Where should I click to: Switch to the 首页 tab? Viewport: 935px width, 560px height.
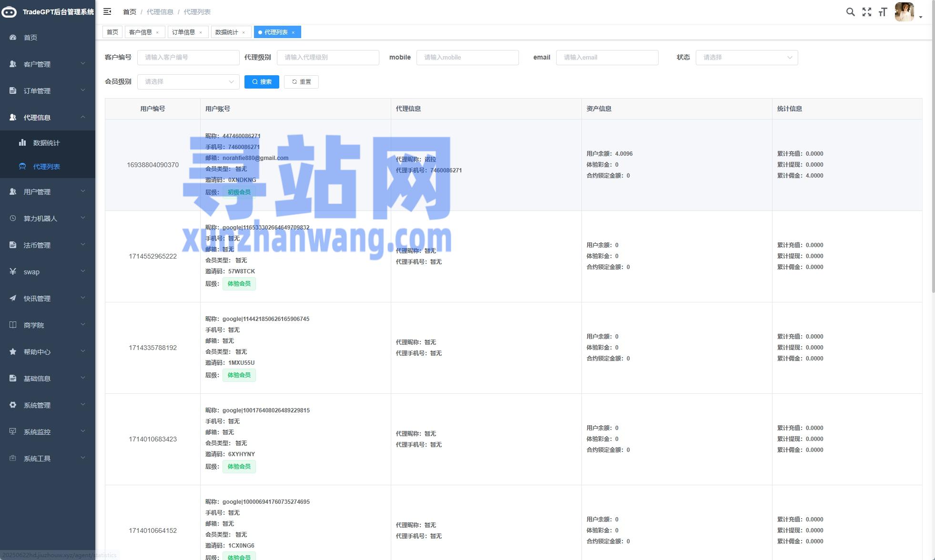click(112, 32)
